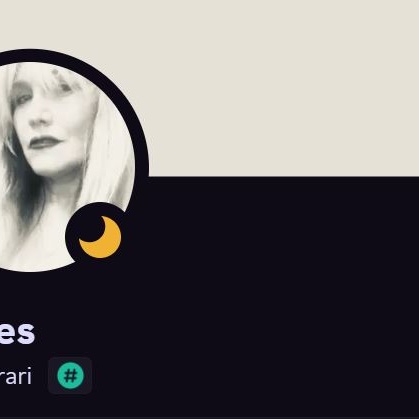419x419 pixels.
Task: Click empty dark profile body right of badge
Action: coord(253,376)
